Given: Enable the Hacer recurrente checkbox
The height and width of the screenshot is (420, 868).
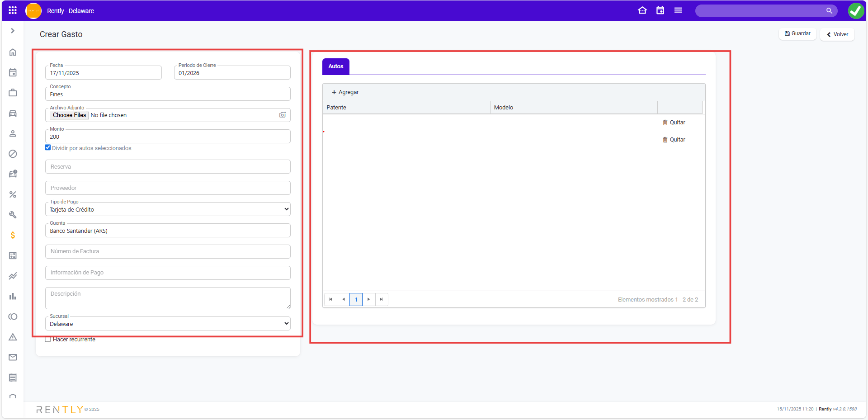Looking at the screenshot, I should point(48,340).
